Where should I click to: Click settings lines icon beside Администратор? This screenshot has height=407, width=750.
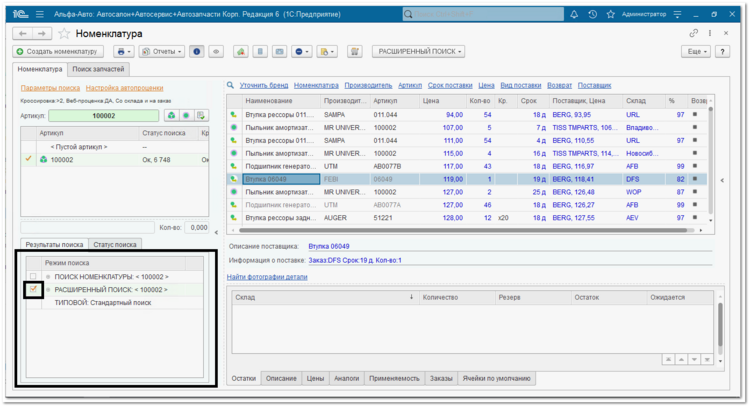coord(677,14)
